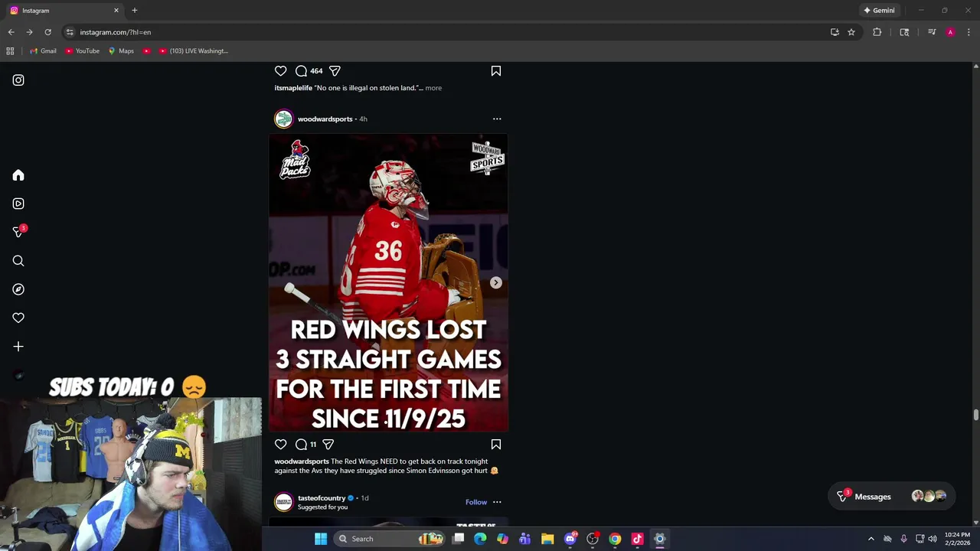Image resolution: width=980 pixels, height=551 pixels.
Task: Open tasteofcountry profile link
Action: (322, 498)
